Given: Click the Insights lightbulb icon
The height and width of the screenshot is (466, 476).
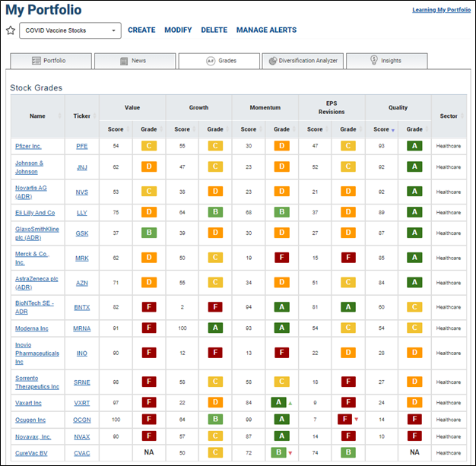Looking at the screenshot, I should (x=374, y=60).
